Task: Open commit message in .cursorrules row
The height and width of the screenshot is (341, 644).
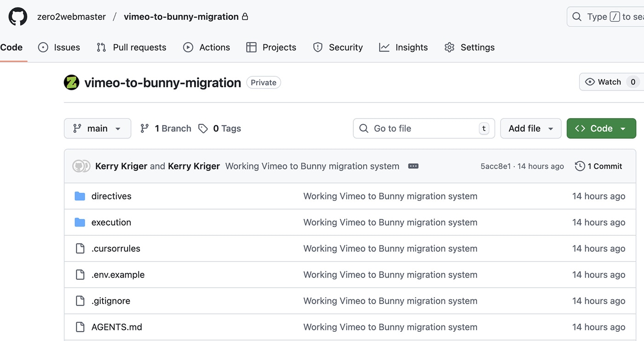Action: click(391, 249)
